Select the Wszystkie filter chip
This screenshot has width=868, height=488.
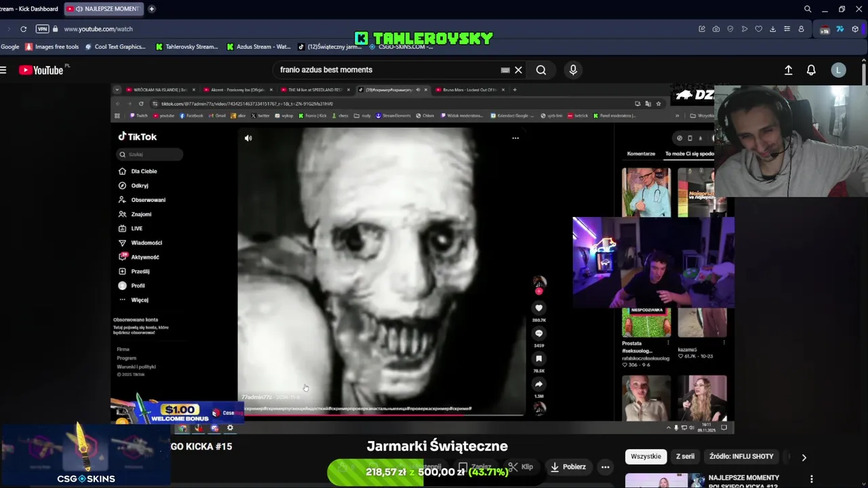point(646,457)
